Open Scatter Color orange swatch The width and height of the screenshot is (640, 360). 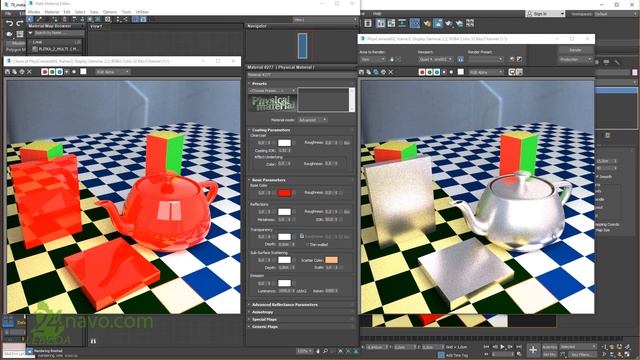(x=331, y=260)
